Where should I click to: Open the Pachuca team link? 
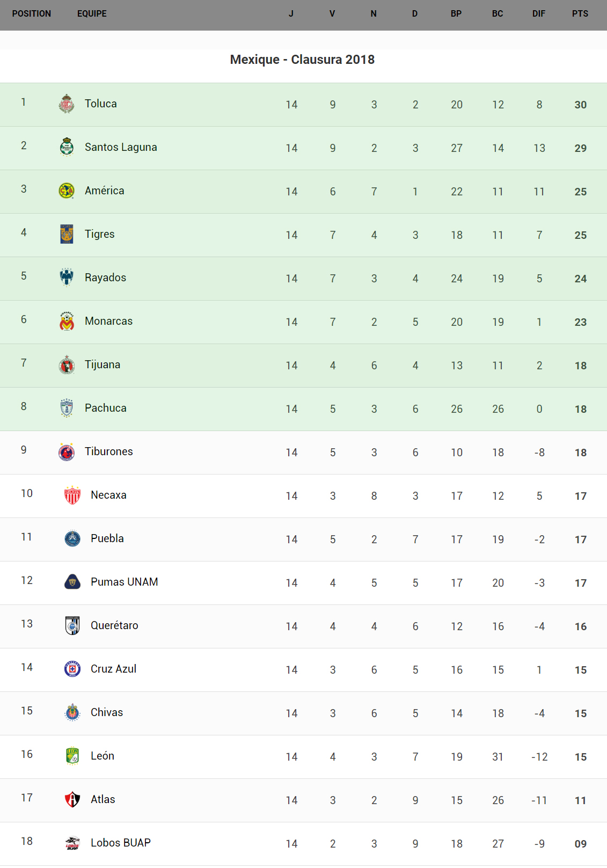(106, 408)
